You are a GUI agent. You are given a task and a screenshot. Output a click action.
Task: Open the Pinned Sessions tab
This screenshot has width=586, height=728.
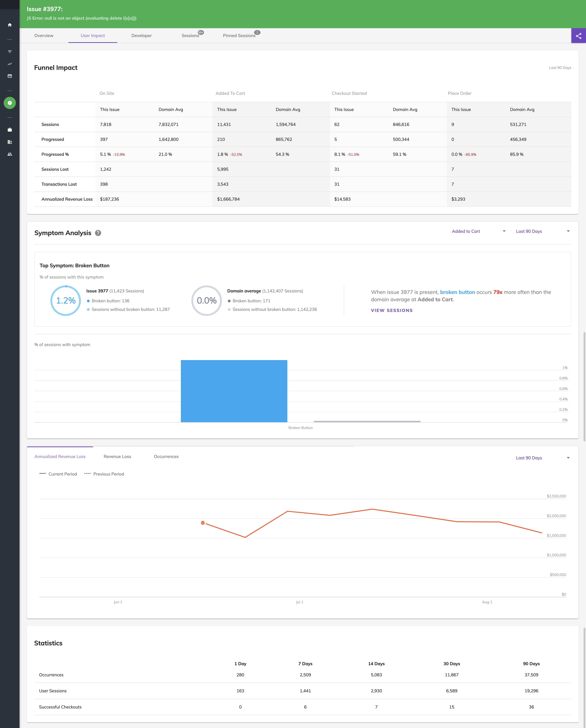(239, 36)
